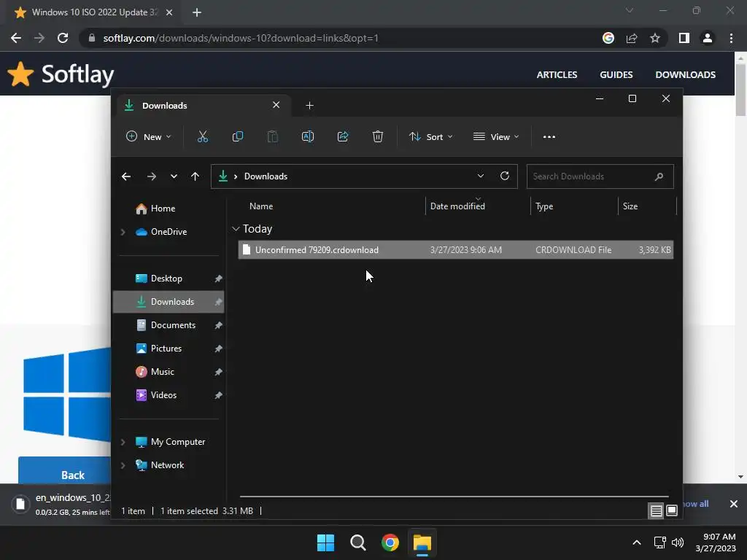Expand Network tree node
Viewport: 747px width, 560px height.
pyautogui.click(x=123, y=465)
